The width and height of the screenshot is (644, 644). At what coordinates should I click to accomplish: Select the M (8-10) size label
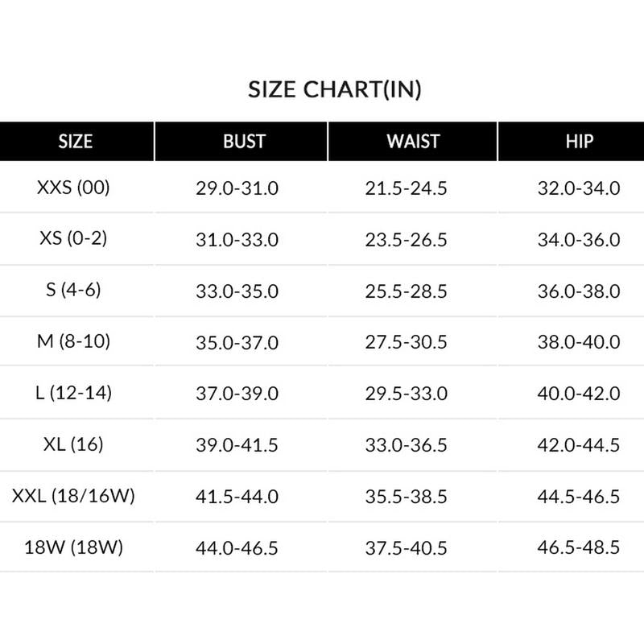click(x=73, y=341)
